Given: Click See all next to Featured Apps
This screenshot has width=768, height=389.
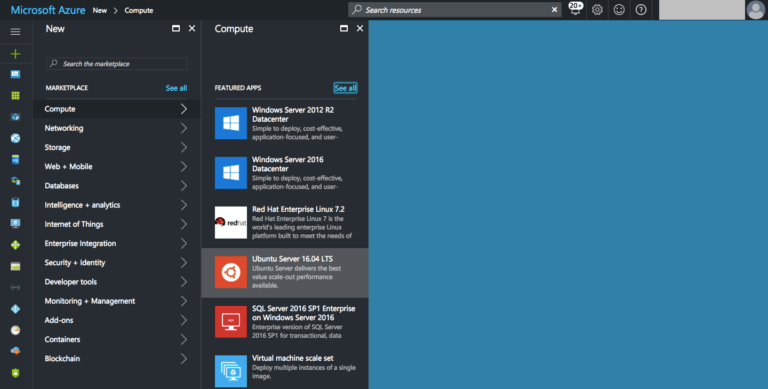Looking at the screenshot, I should pos(345,88).
